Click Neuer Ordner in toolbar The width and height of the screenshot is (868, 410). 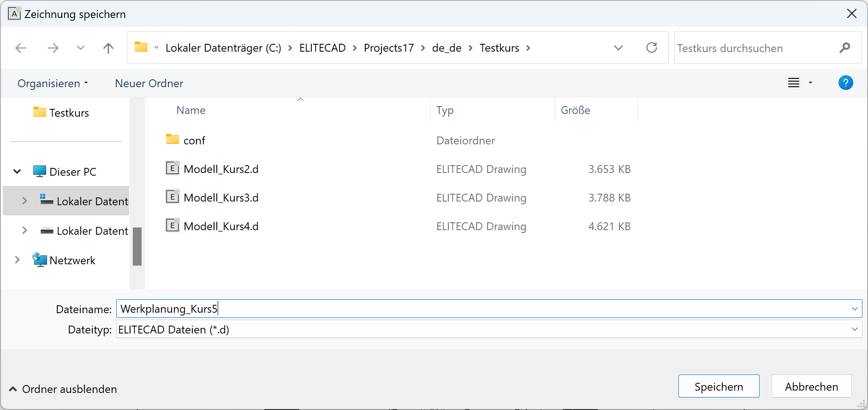tap(149, 83)
